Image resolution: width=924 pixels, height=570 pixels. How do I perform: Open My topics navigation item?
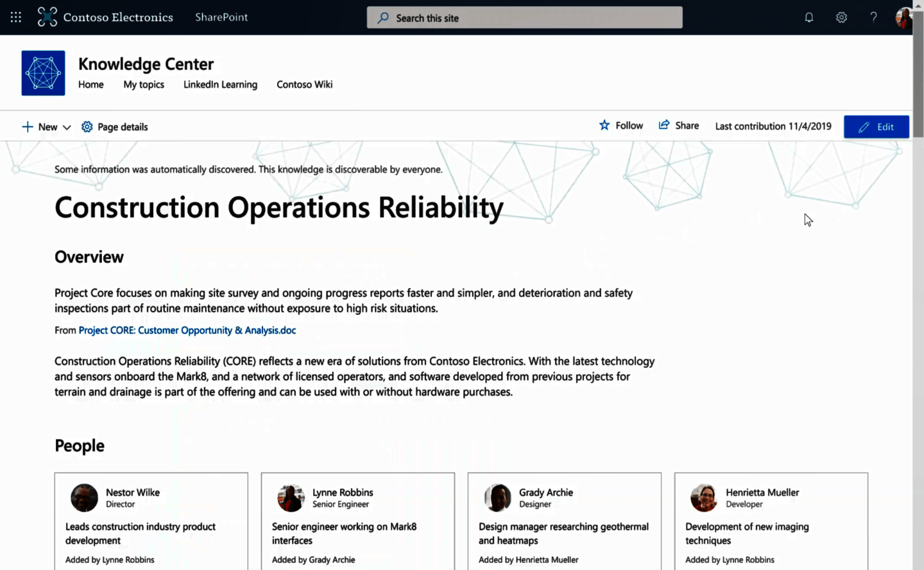(x=144, y=85)
